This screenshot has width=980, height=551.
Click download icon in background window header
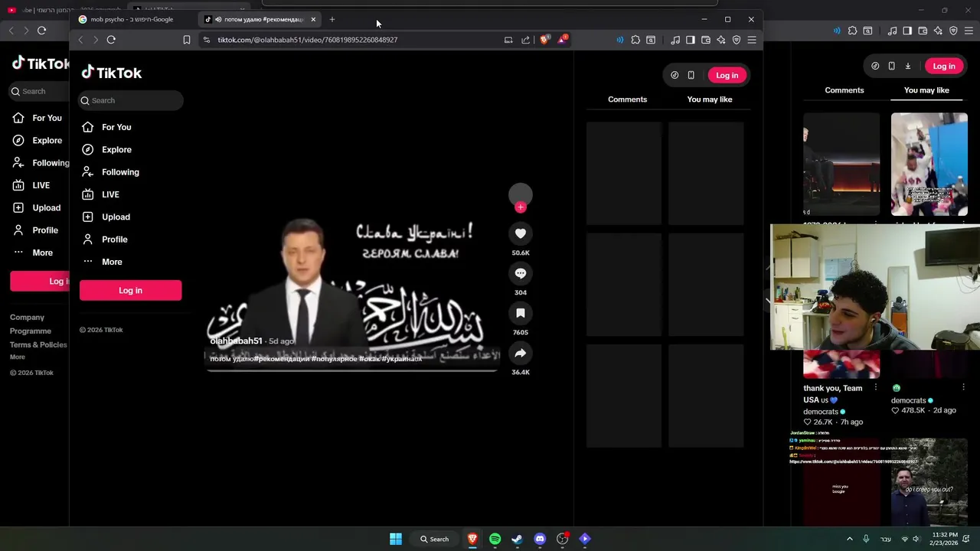pos(908,66)
